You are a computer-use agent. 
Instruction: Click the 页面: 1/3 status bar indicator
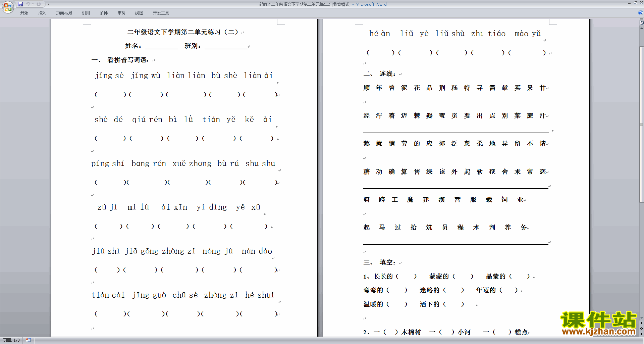point(11,340)
